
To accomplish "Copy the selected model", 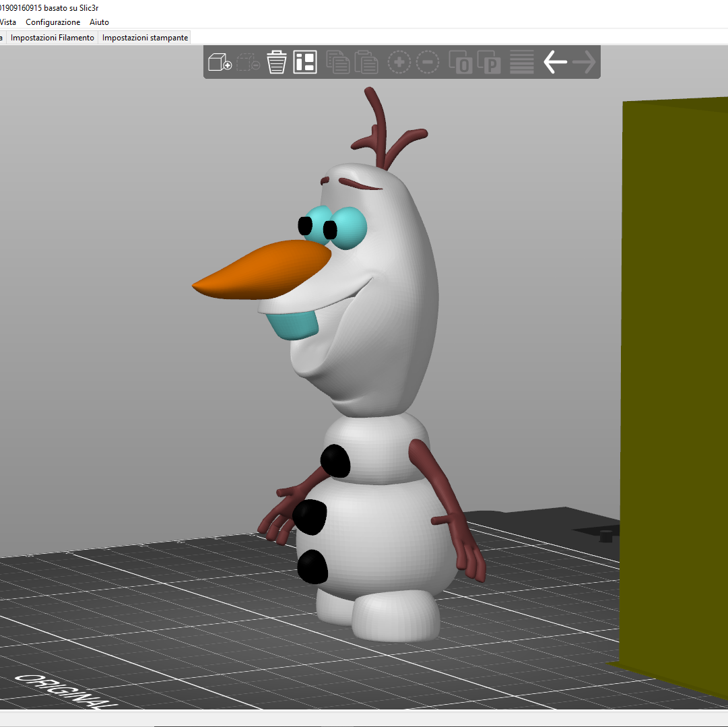I will point(339,61).
